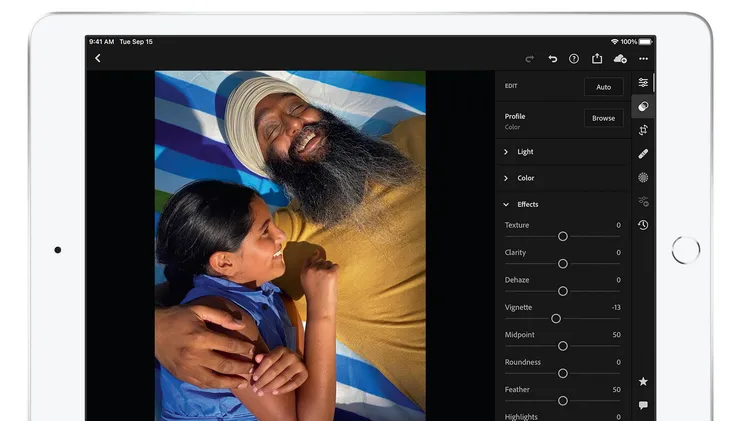This screenshot has width=750, height=421.
Task: Expand the Light section
Action: [x=563, y=152]
